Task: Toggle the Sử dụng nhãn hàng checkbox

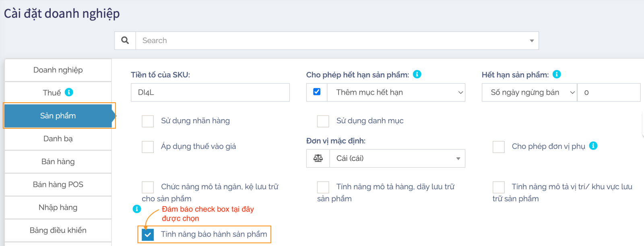Action: (148, 121)
